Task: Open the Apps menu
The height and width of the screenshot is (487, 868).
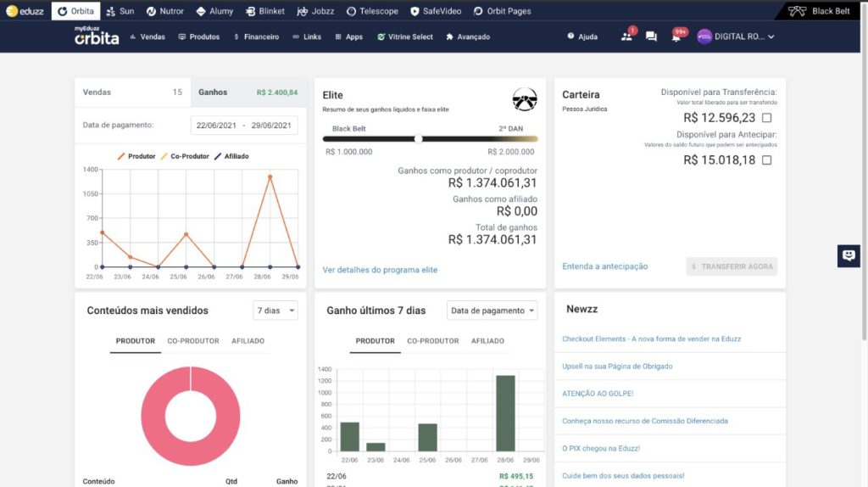Action: pyautogui.click(x=348, y=36)
